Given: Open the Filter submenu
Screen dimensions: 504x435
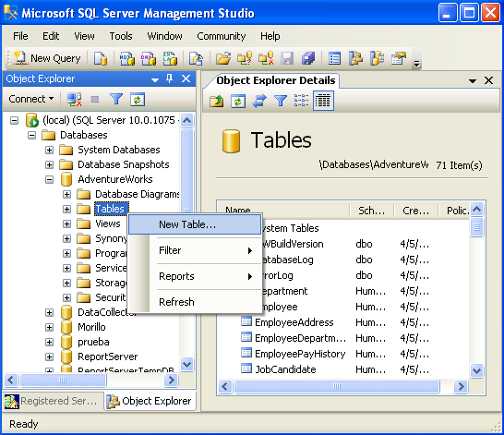Looking at the screenshot, I should click(x=195, y=250).
